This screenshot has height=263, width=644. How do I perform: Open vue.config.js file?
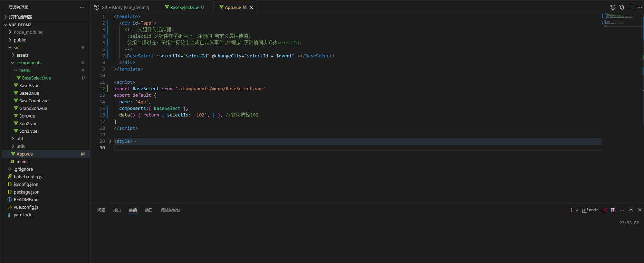[x=46, y=207]
